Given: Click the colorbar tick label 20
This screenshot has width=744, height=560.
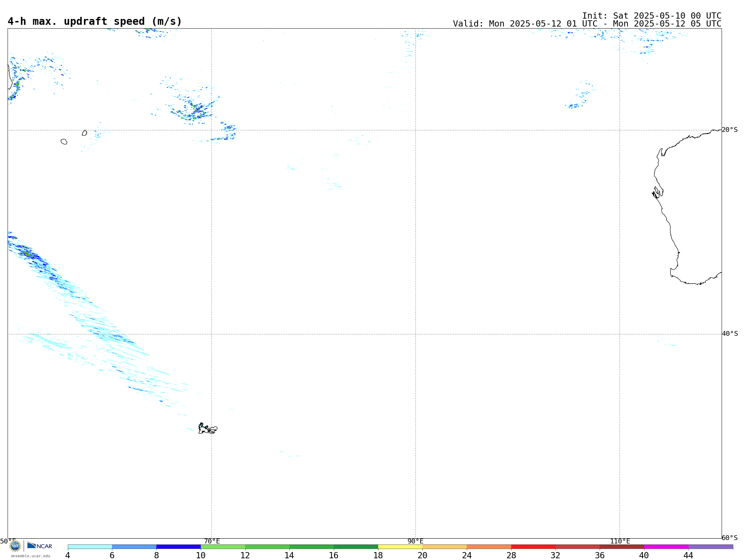Looking at the screenshot, I should (x=423, y=556).
